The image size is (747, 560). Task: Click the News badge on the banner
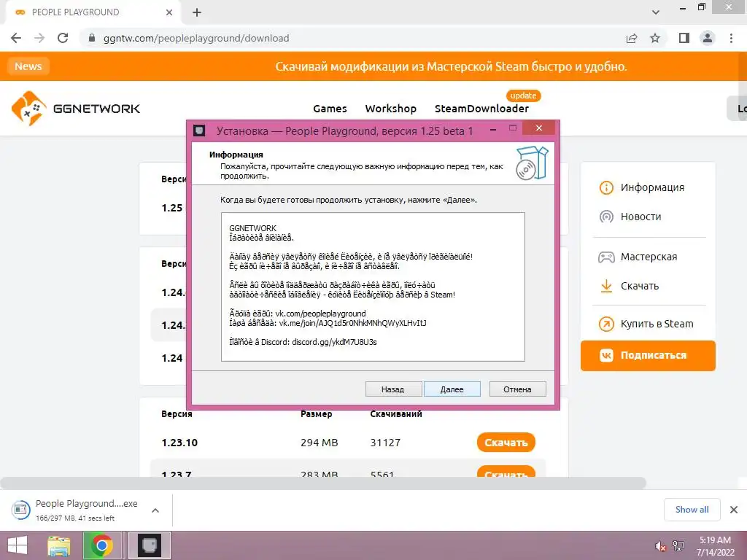click(x=28, y=66)
